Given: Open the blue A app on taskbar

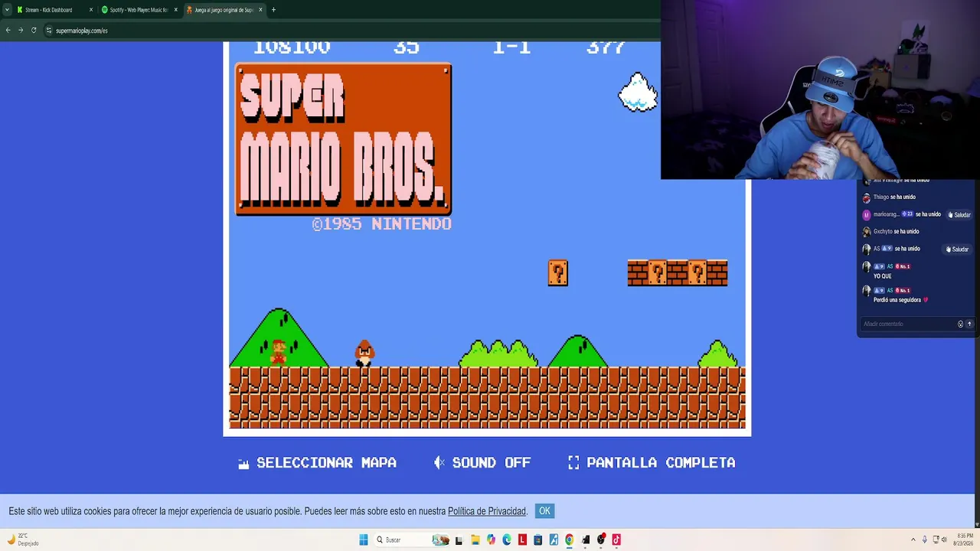Looking at the screenshot, I should pos(554,540).
